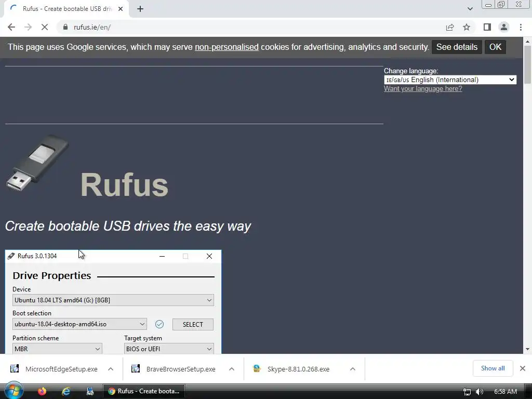Click the Rufus USB drive logo
532x399 pixels.
pos(37,163)
